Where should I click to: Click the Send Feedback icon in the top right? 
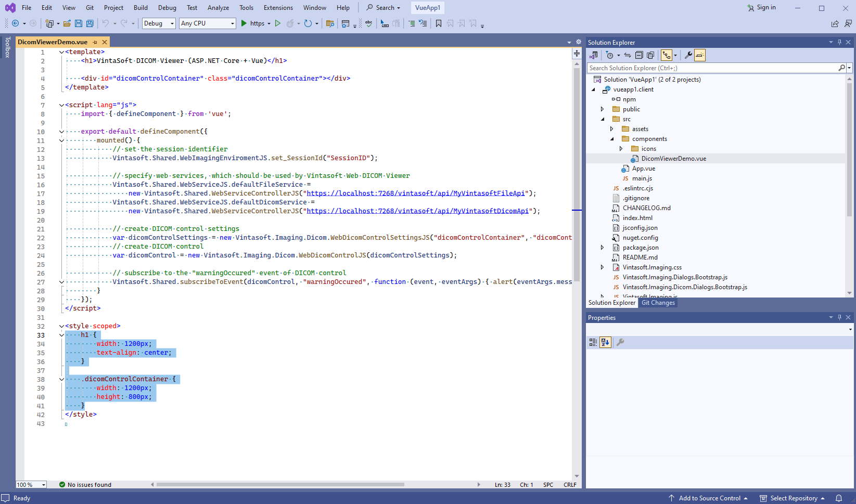pyautogui.click(x=848, y=23)
